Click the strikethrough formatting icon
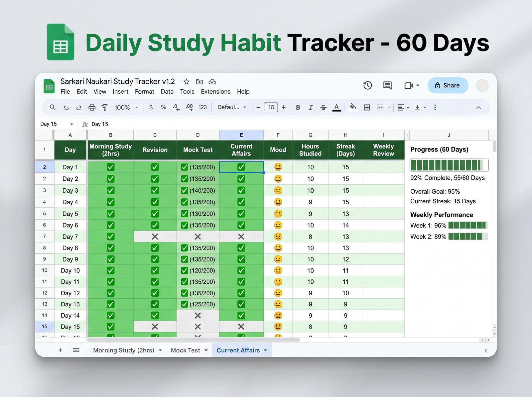 323,107
